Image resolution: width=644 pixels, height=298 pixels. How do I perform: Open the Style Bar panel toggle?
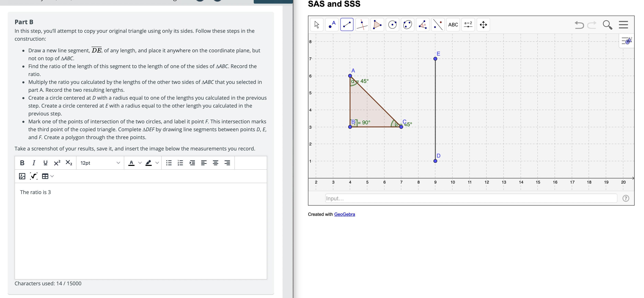626,41
